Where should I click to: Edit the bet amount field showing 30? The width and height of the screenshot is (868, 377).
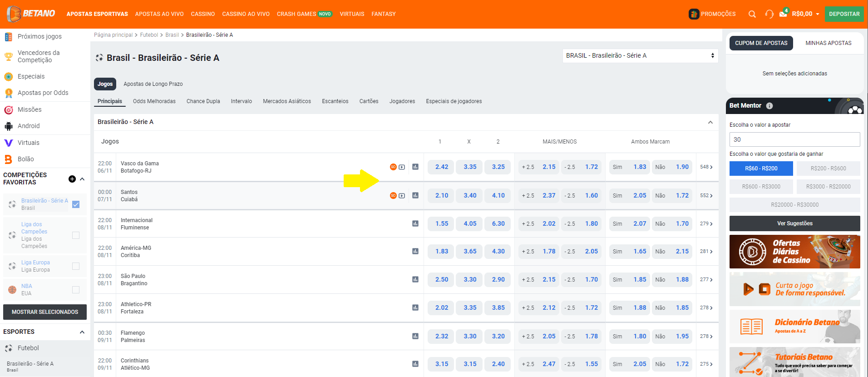(795, 139)
